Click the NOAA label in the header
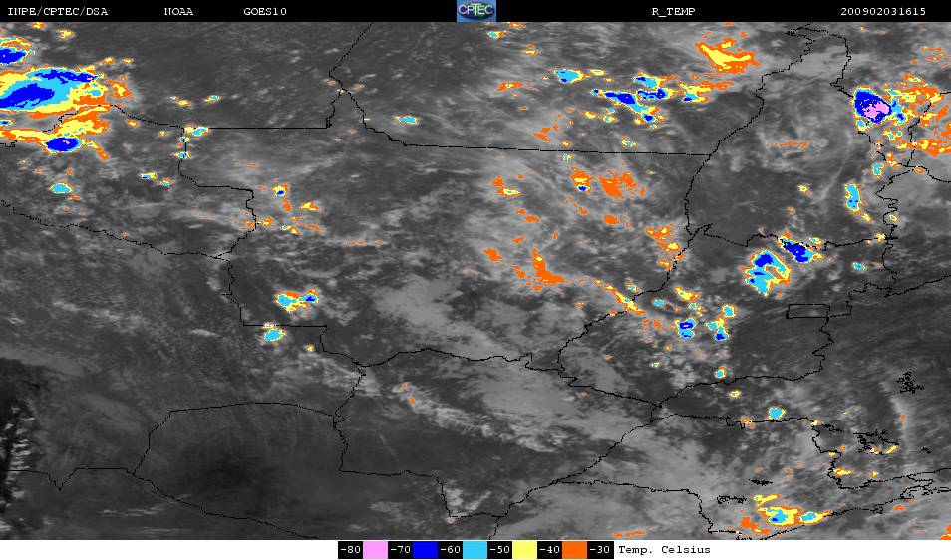This screenshot has height=560, width=951. click(178, 12)
